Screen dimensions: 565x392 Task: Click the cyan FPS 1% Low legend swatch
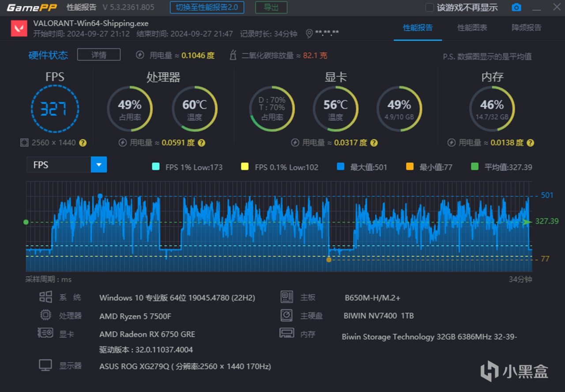click(156, 167)
